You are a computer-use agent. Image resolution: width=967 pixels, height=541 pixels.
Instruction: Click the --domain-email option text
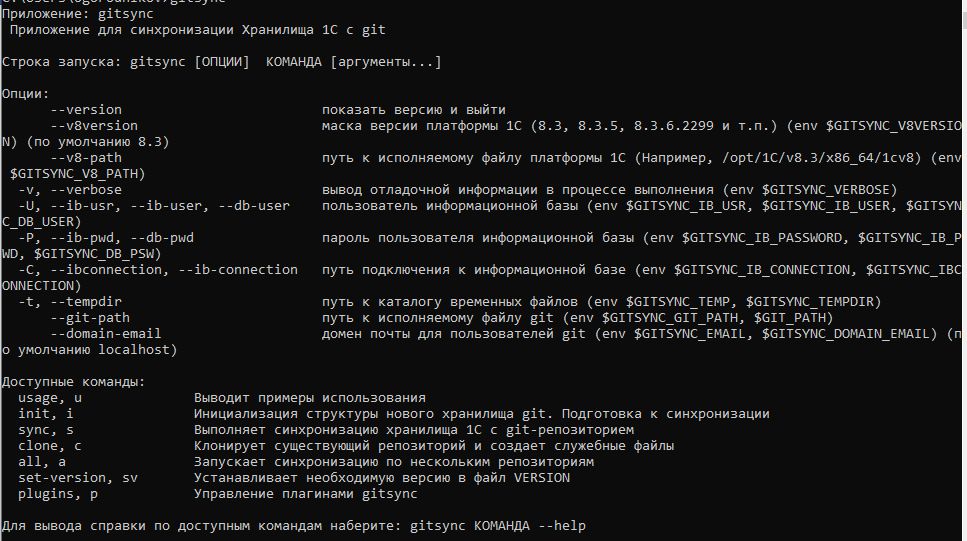pyautogui.click(x=106, y=334)
